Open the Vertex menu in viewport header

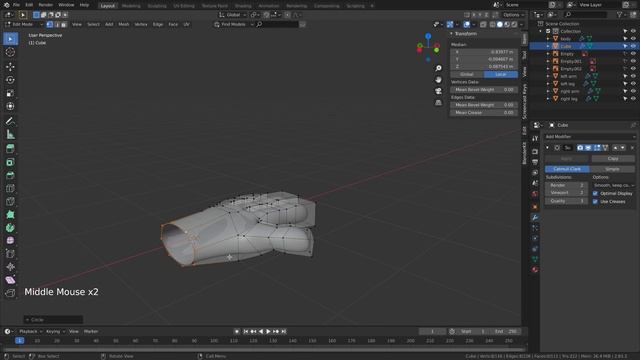coord(141,24)
